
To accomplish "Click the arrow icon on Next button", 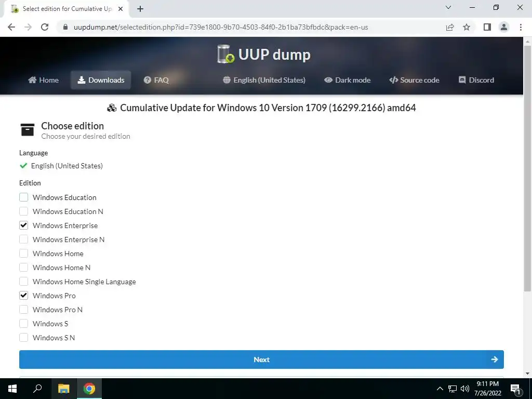I will (x=495, y=360).
